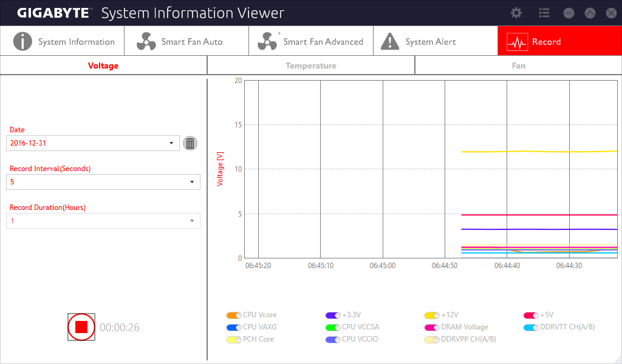Image resolution: width=622 pixels, height=364 pixels.
Task: Toggle the +12V line switch
Action: pyautogui.click(x=432, y=315)
